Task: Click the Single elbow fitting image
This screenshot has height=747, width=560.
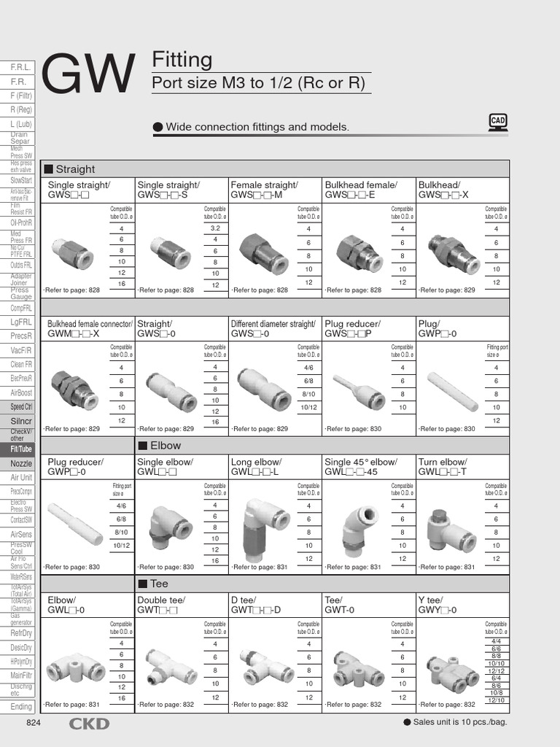Action: [x=171, y=528]
